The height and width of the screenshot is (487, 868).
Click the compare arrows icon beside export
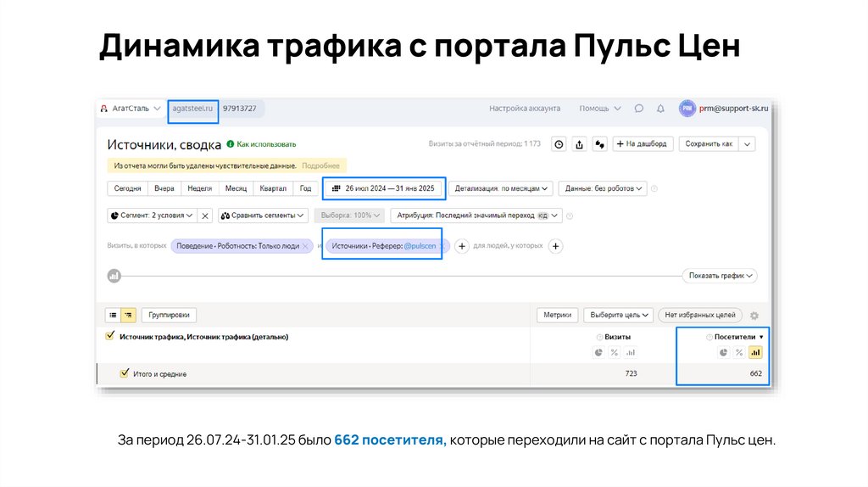[599, 144]
